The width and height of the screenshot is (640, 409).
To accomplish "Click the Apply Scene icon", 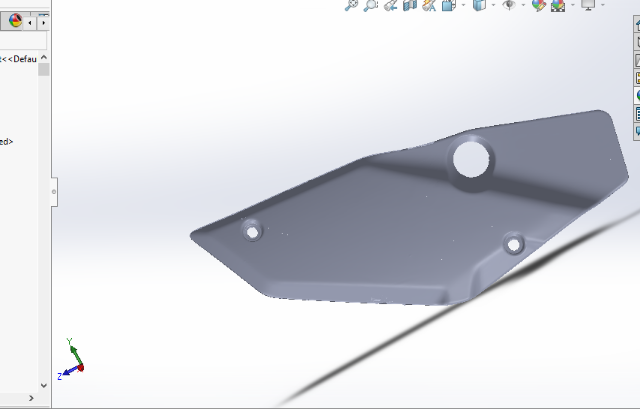I will 558,5.
